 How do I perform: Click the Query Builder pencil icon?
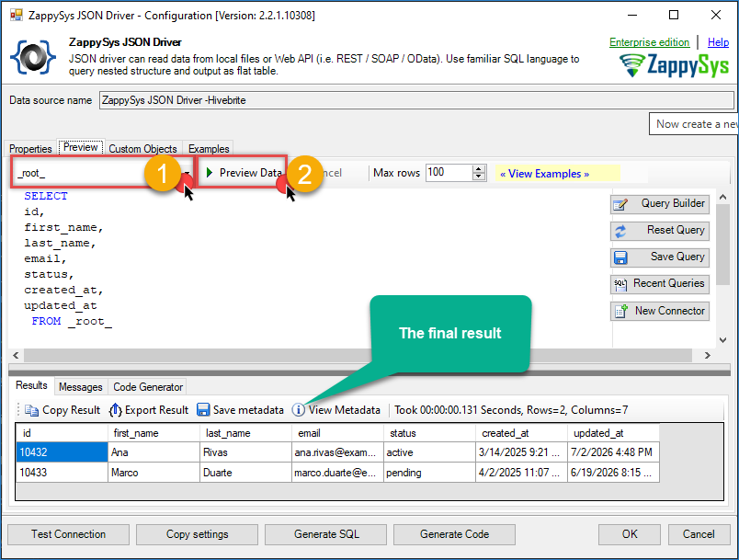pos(620,204)
